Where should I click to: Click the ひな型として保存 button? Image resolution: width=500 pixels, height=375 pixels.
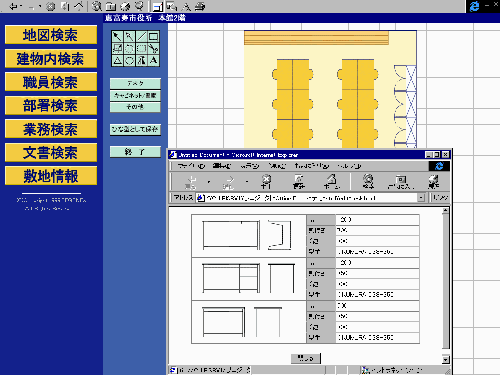point(135,129)
